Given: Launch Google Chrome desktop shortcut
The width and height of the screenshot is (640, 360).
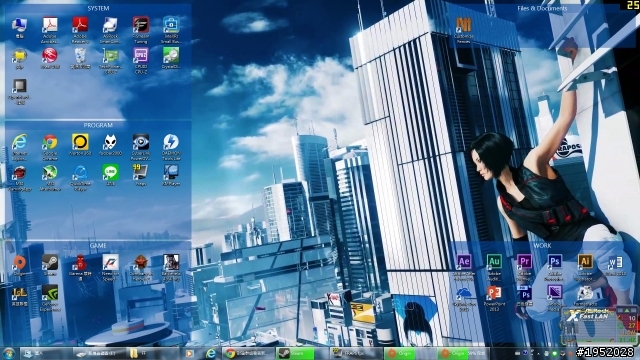Looking at the screenshot, I should pos(50,147).
